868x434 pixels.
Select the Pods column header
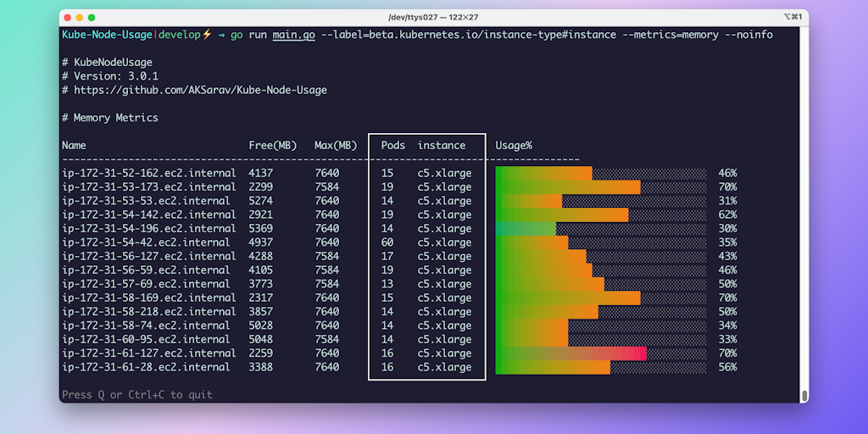tap(392, 145)
